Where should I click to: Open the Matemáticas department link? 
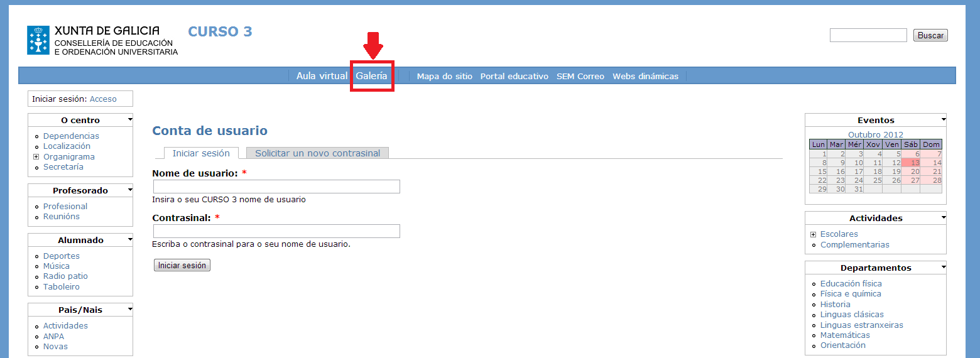tap(845, 335)
